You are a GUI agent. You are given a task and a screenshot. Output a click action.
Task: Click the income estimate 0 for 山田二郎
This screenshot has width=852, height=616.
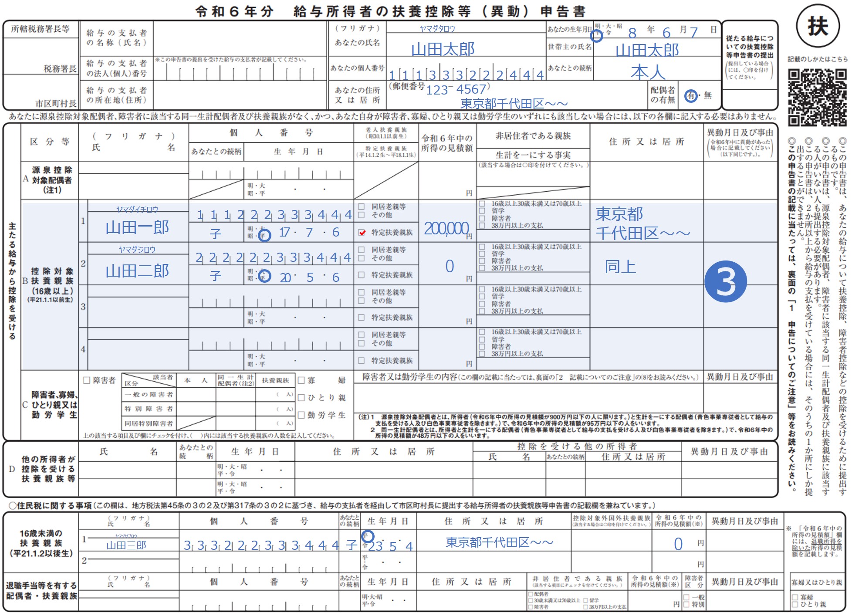point(450,266)
